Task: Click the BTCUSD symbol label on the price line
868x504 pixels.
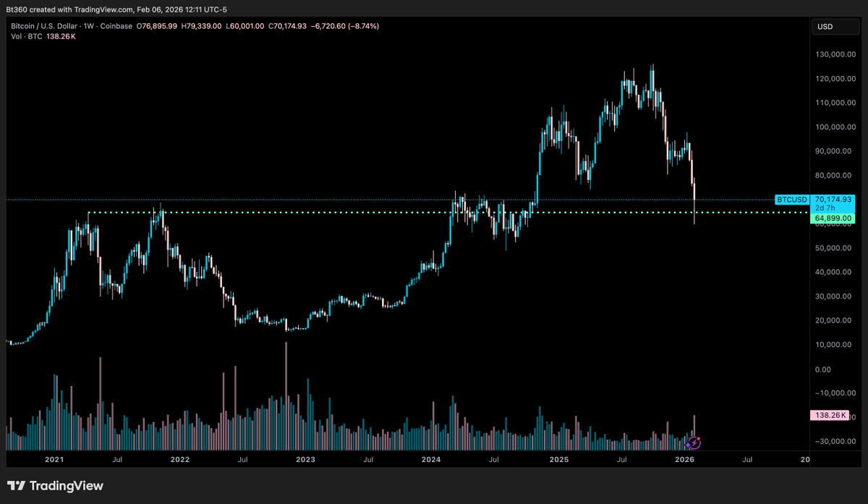Action: 791,199
